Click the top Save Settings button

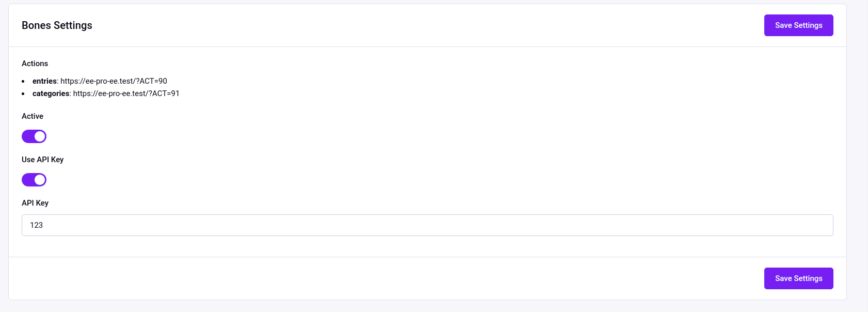[798, 25]
